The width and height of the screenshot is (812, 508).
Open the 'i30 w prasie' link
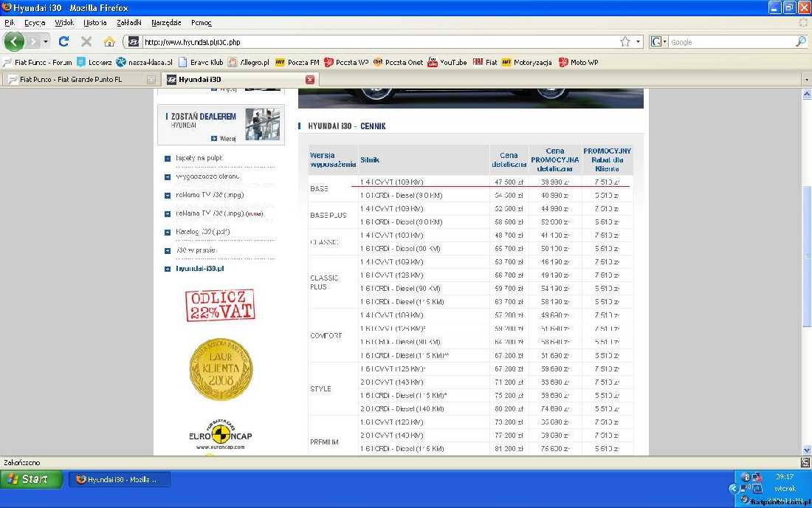[x=196, y=250]
